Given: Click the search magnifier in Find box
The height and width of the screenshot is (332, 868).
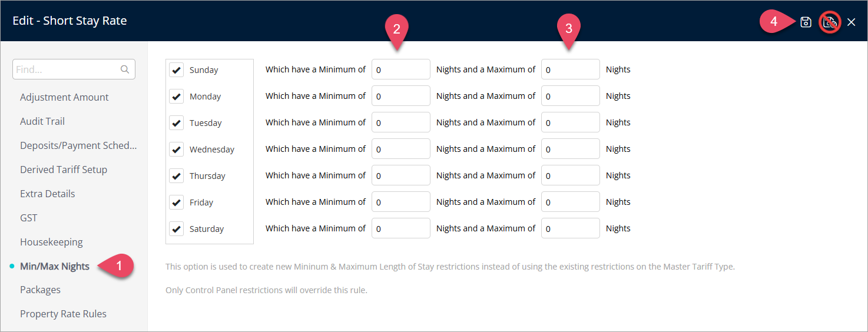Looking at the screenshot, I should click(125, 69).
